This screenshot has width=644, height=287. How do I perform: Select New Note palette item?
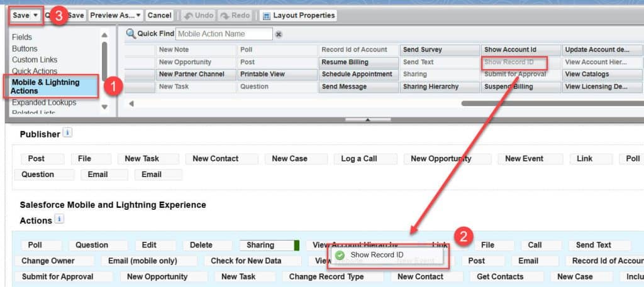(196, 50)
